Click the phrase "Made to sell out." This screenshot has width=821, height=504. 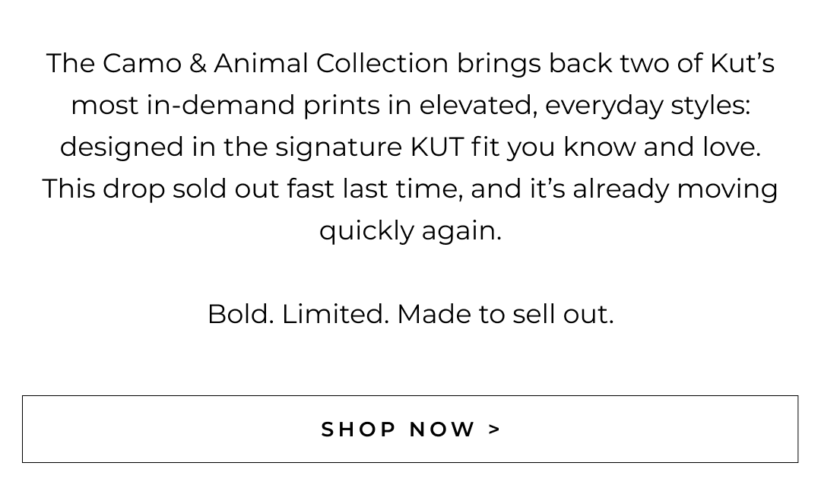tap(505, 314)
